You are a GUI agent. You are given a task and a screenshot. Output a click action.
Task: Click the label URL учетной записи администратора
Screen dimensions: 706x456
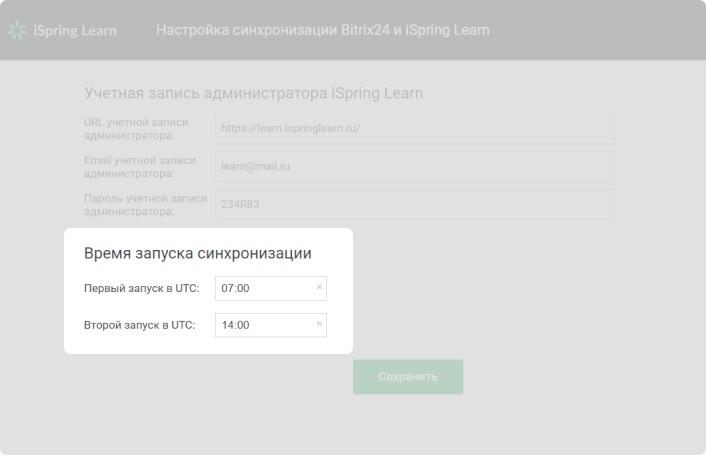pyautogui.click(x=136, y=129)
